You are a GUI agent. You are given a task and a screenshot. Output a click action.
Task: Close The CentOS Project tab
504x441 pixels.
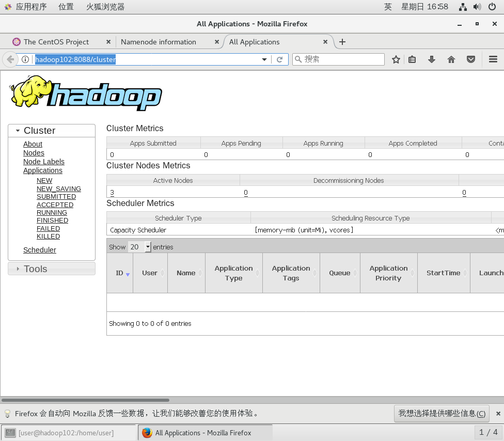[108, 42]
